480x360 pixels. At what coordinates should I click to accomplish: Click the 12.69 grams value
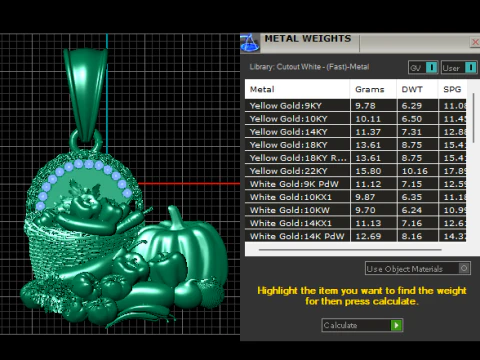368,236
